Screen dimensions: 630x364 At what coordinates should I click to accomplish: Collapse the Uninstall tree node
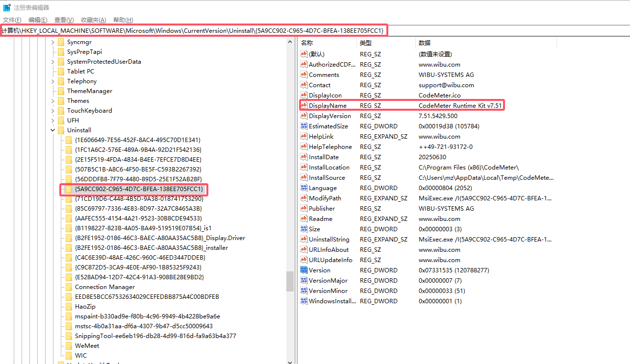pyautogui.click(x=52, y=130)
